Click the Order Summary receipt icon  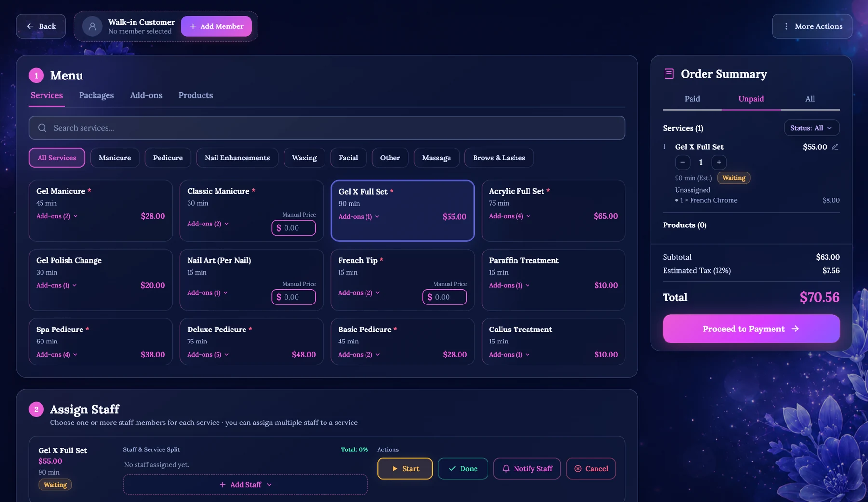pos(669,74)
